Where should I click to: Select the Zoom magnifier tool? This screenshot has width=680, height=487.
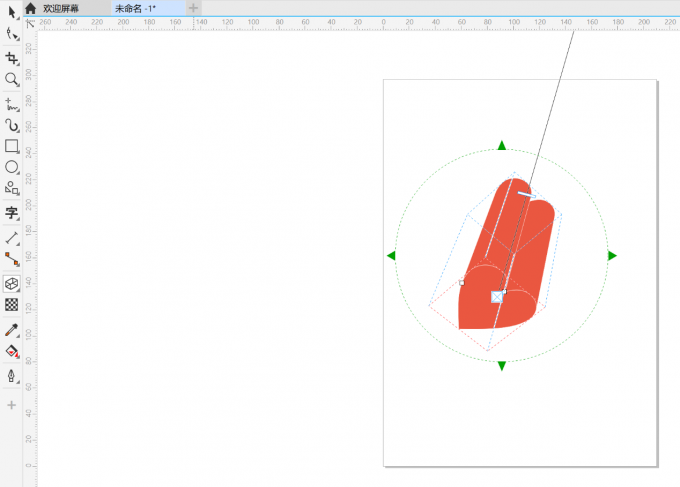click(x=12, y=79)
